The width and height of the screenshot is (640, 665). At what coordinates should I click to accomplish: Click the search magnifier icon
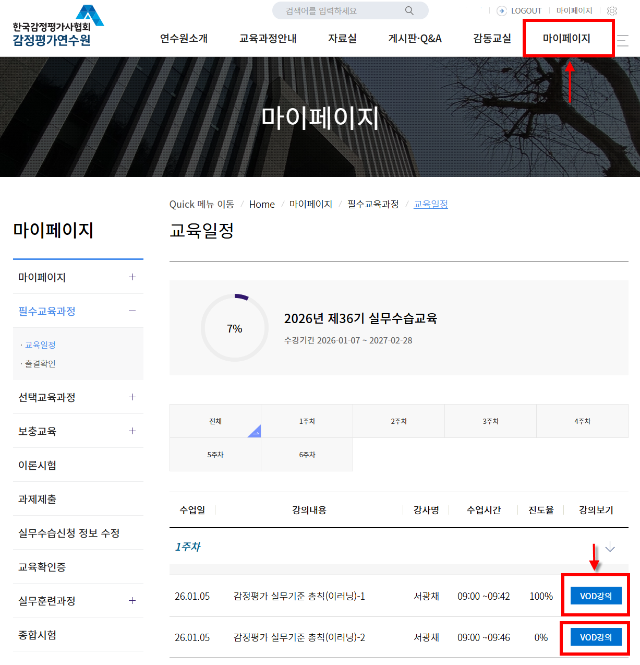click(x=409, y=11)
